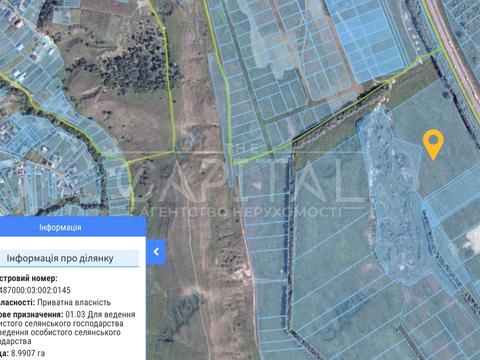
Task: Select cadastral number 487000:03:002:0145
Action: (x=35, y=290)
